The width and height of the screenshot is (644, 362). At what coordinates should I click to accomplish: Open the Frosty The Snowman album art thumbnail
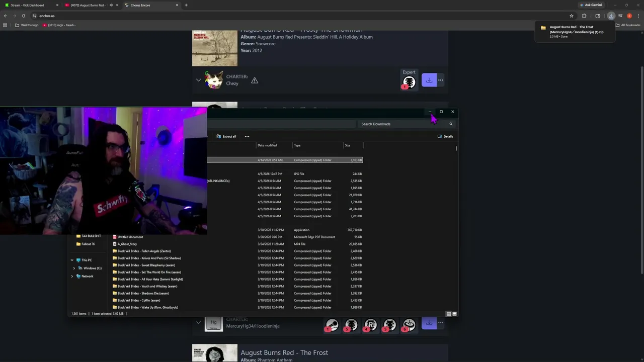215,48
